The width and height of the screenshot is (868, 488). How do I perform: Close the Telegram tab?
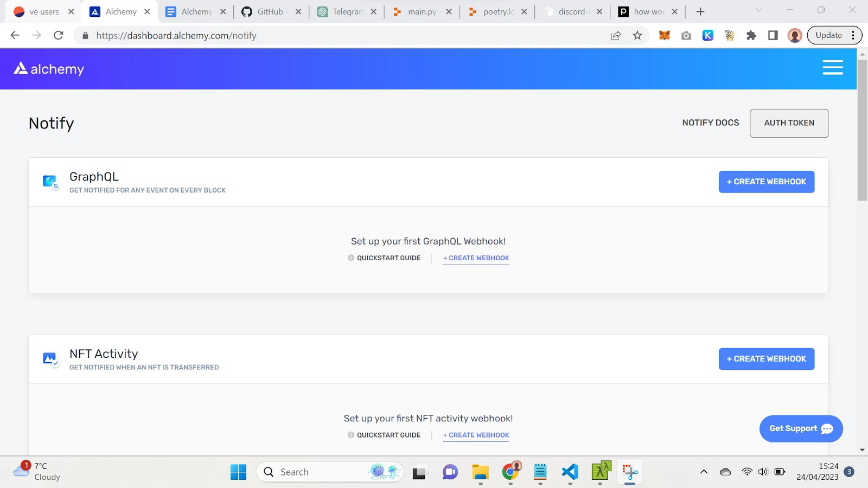click(373, 11)
